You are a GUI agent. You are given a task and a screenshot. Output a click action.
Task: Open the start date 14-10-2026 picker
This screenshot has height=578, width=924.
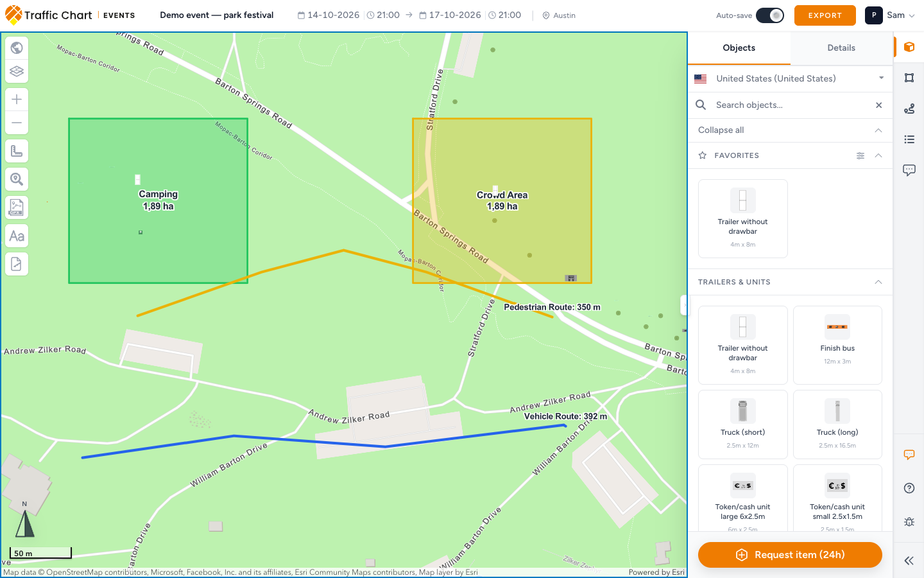point(329,15)
